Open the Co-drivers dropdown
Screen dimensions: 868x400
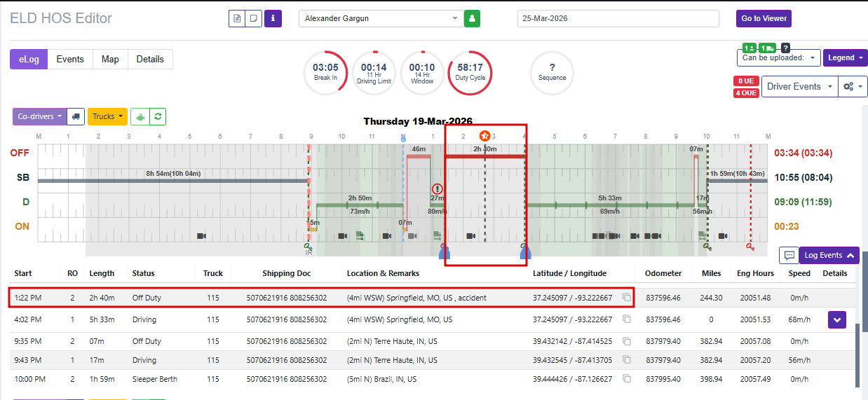point(39,116)
